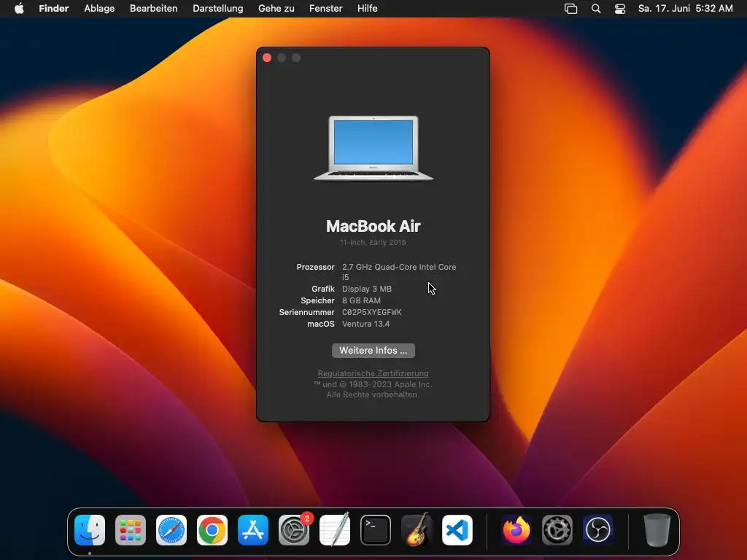747x560 pixels.
Task: Launch Safari from the Dock
Action: [x=171, y=530]
